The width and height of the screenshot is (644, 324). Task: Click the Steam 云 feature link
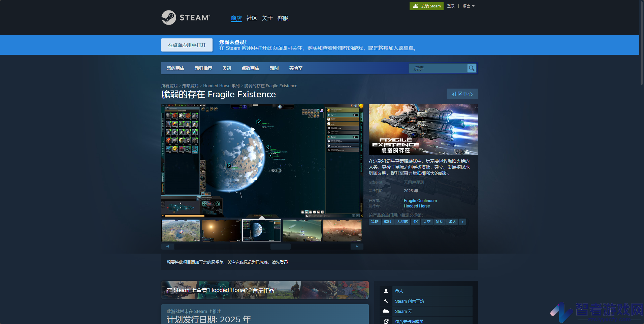click(404, 311)
